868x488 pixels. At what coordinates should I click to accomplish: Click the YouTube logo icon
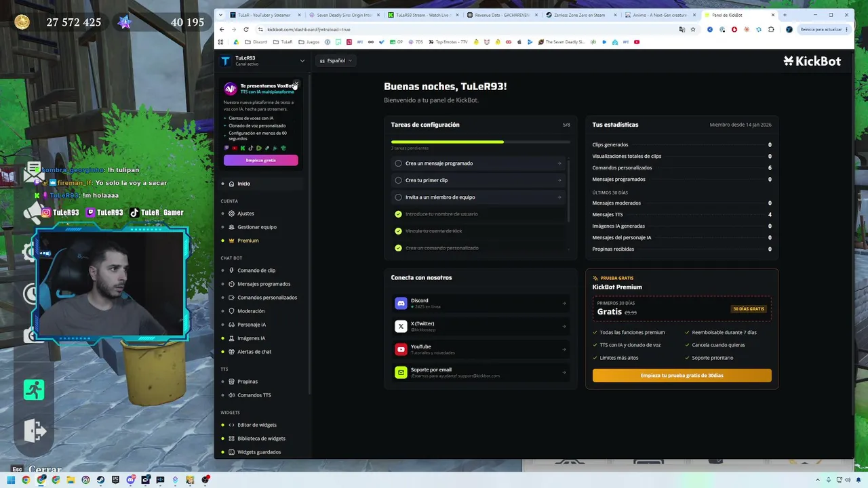(x=401, y=349)
